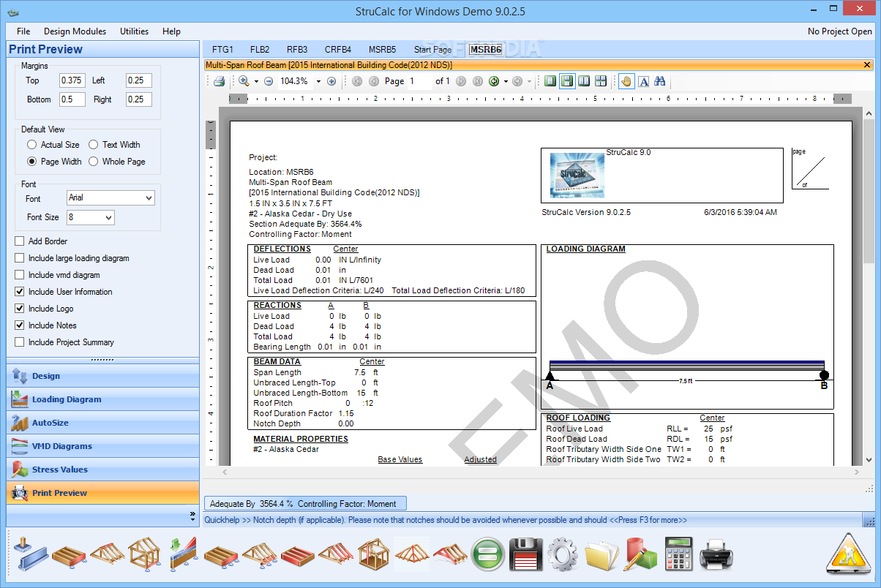
Task: Open the File menu
Action: 23,31
